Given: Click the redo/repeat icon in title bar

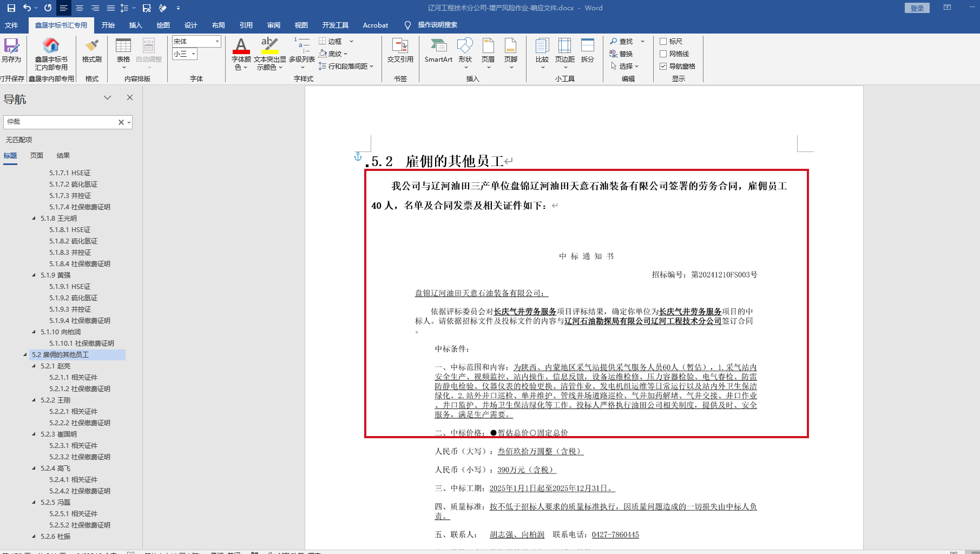Looking at the screenshot, I should [48, 8].
